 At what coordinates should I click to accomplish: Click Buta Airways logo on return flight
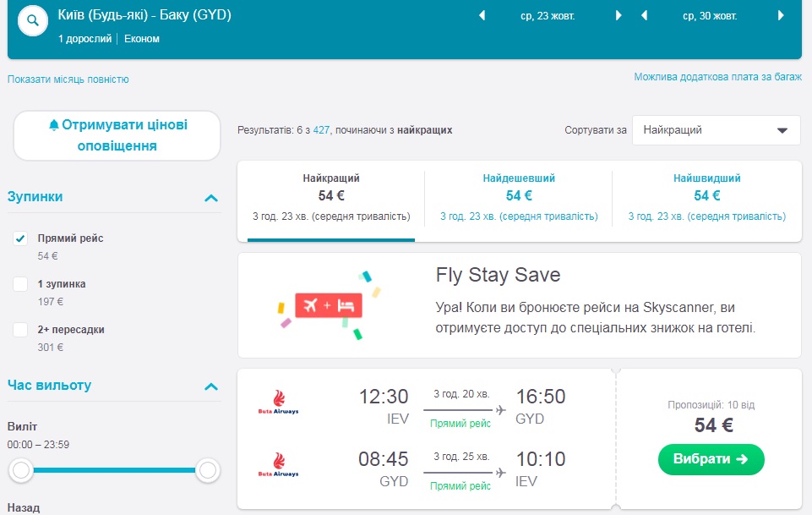[x=278, y=466]
